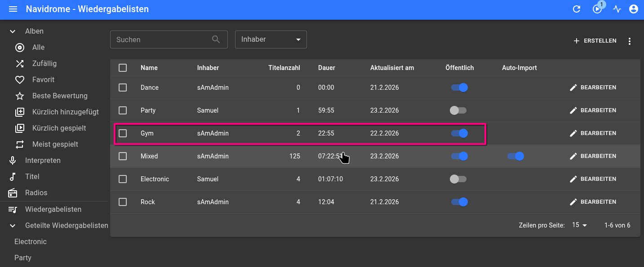Viewport: 644px width, 267px height.
Task: Click the three-dot more options icon
Action: tap(629, 41)
